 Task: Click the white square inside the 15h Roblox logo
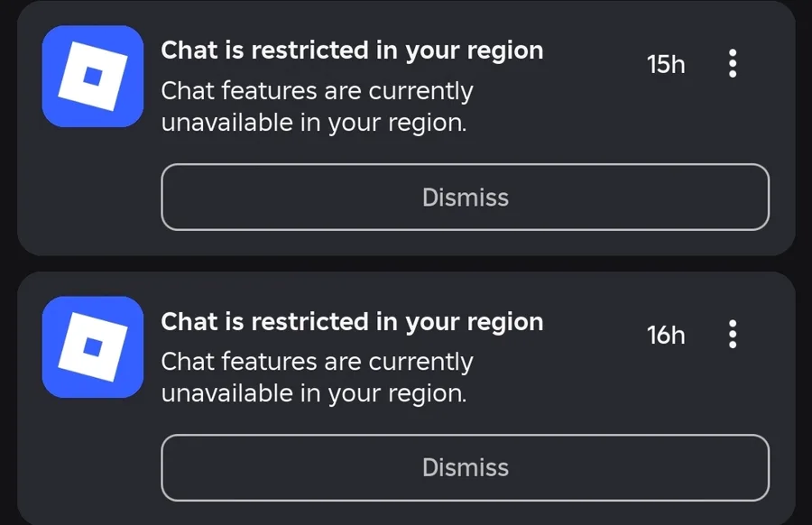(x=93, y=76)
